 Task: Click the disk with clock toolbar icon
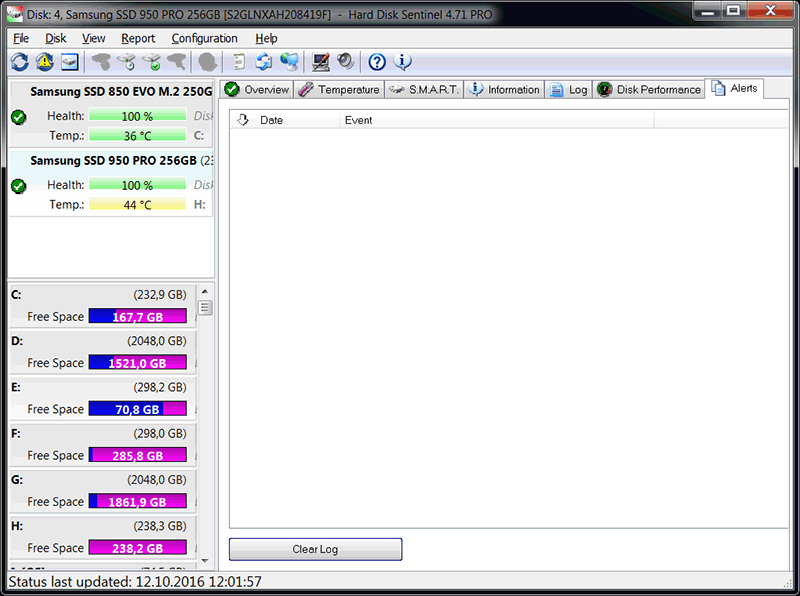[x=127, y=62]
